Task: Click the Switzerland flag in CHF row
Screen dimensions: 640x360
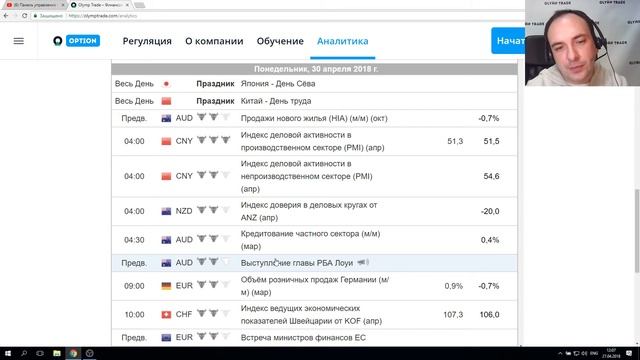Action: coord(166,315)
